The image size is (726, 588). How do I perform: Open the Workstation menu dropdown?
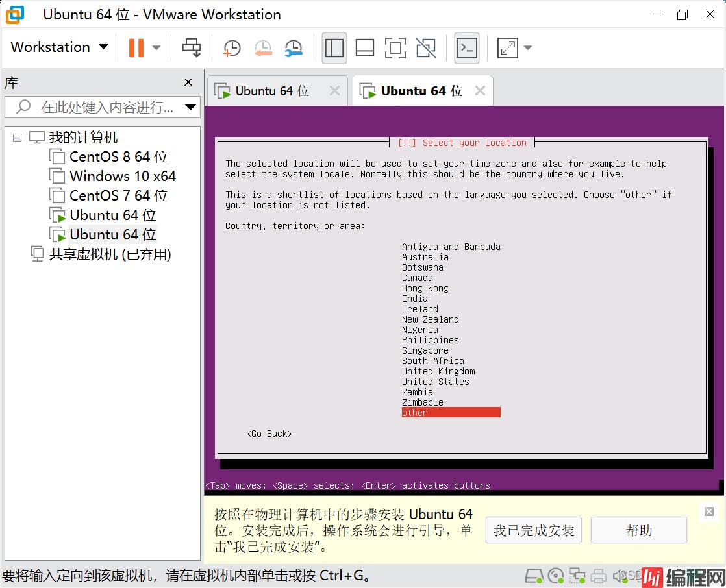(59, 47)
